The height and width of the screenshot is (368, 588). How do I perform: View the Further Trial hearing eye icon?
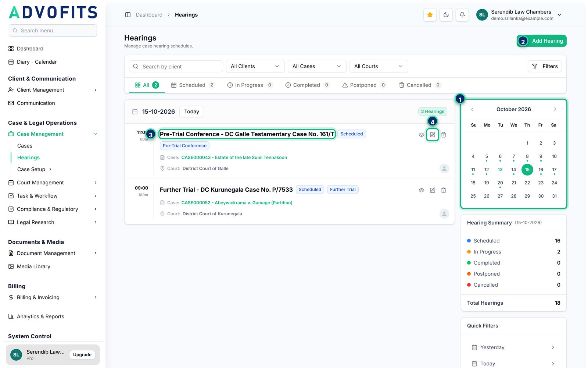pos(422,190)
